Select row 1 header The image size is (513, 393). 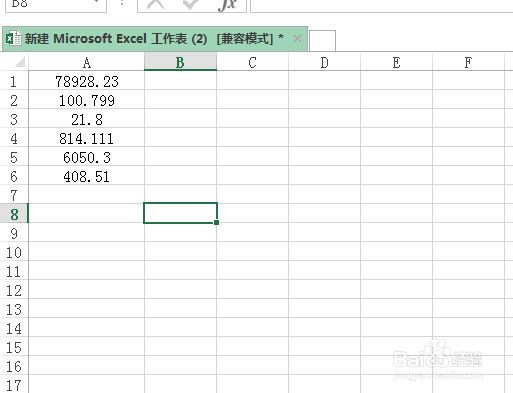[14, 81]
